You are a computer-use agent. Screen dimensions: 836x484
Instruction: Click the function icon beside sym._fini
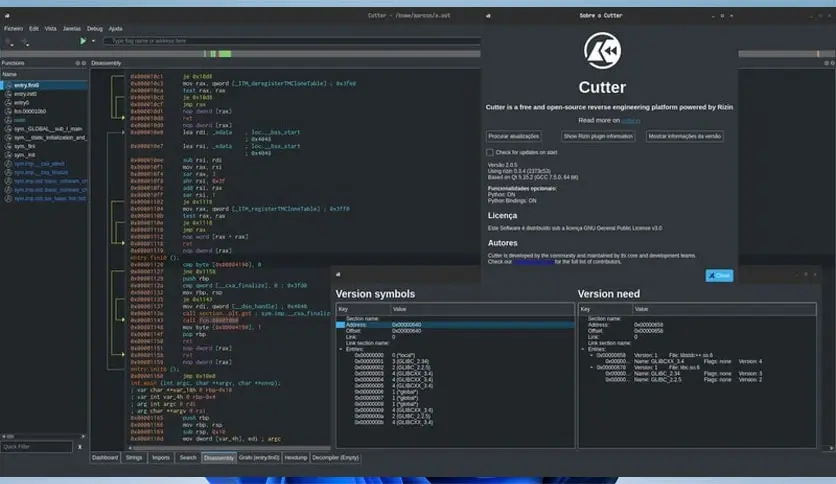[x=9, y=146]
